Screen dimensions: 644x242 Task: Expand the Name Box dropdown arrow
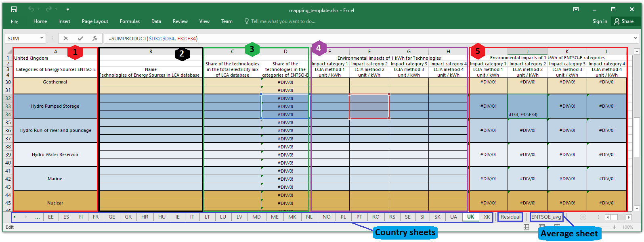coord(42,38)
